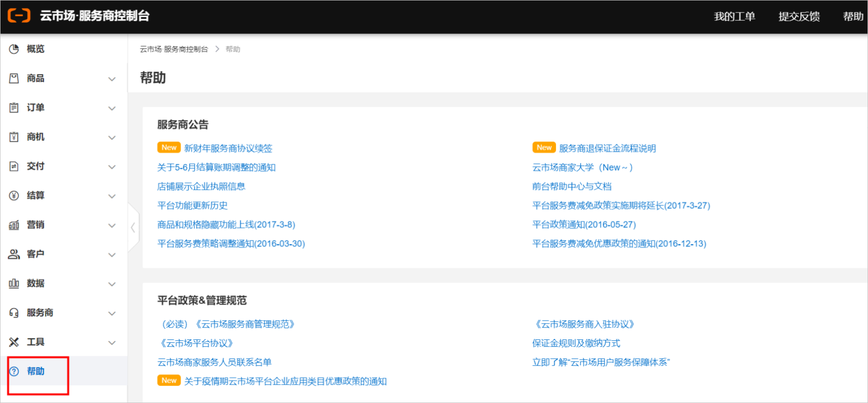This screenshot has width=868, height=403.
Task: Open 平台政策通知(2016-05-27) link
Action: click(x=584, y=225)
